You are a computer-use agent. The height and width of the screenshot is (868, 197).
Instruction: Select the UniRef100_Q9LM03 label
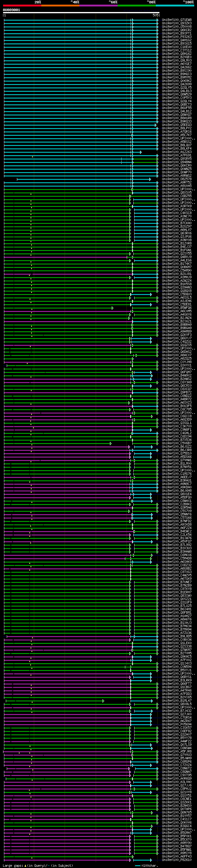[x=177, y=61]
